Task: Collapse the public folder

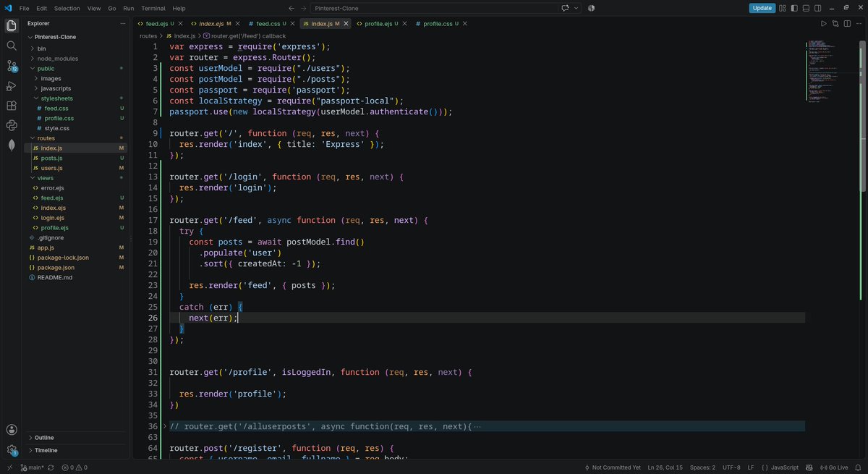Action: pos(46,68)
